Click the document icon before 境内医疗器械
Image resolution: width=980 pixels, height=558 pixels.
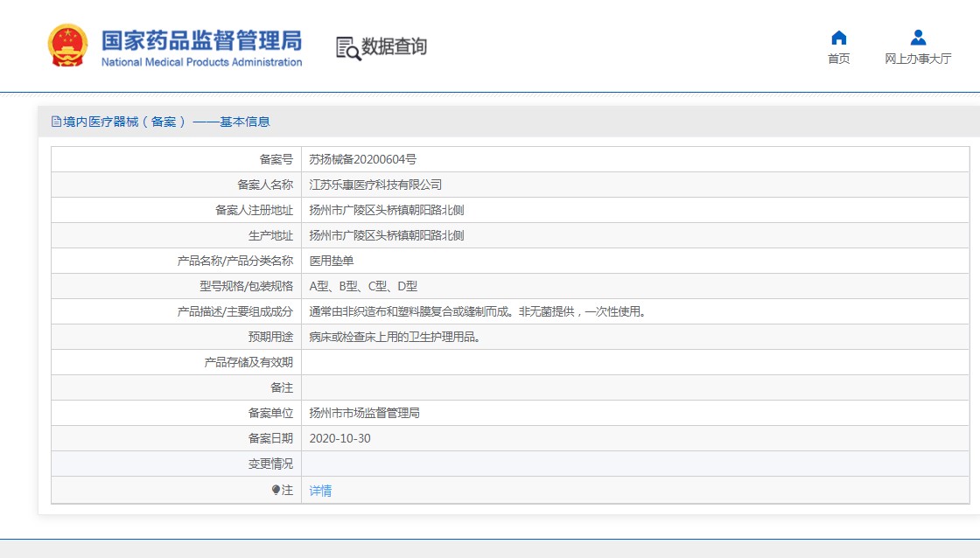pos(56,122)
